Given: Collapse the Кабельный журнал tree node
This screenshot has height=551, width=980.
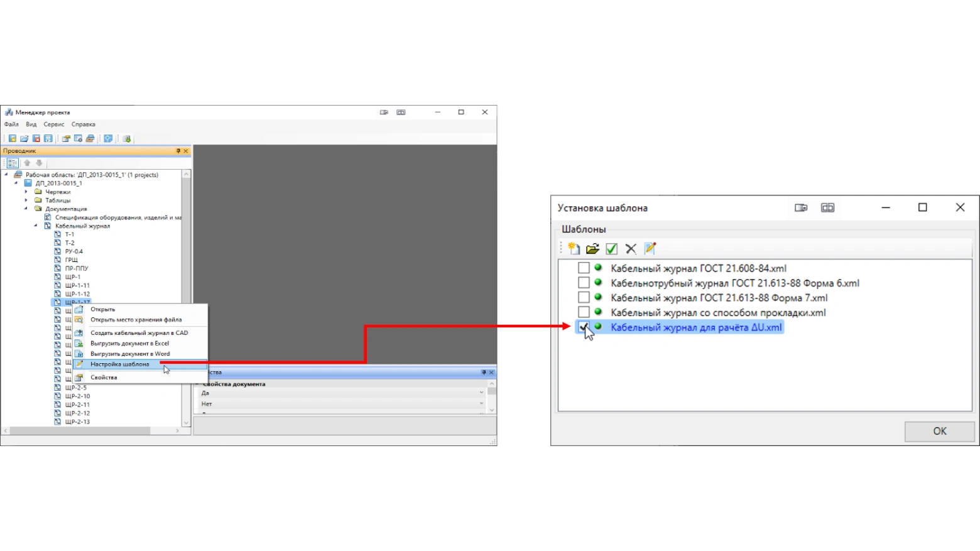Looking at the screenshot, I should (x=36, y=226).
